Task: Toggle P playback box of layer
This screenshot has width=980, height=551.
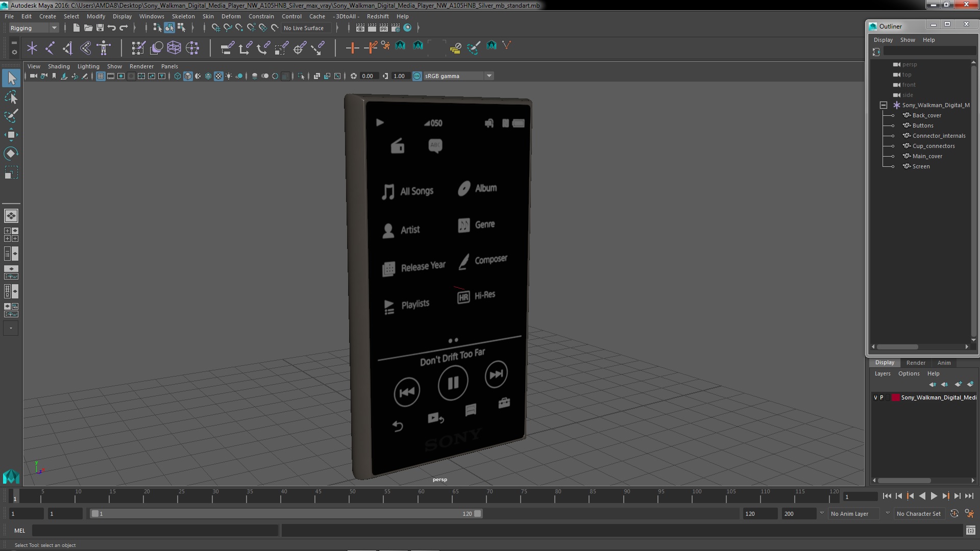Action: click(x=881, y=397)
